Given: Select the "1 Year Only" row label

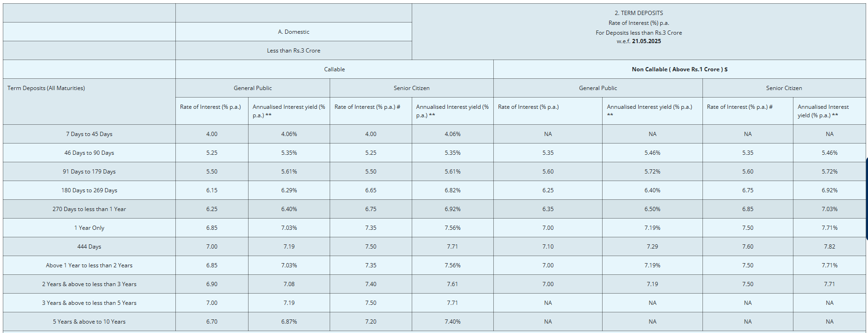Looking at the screenshot, I should [89, 228].
